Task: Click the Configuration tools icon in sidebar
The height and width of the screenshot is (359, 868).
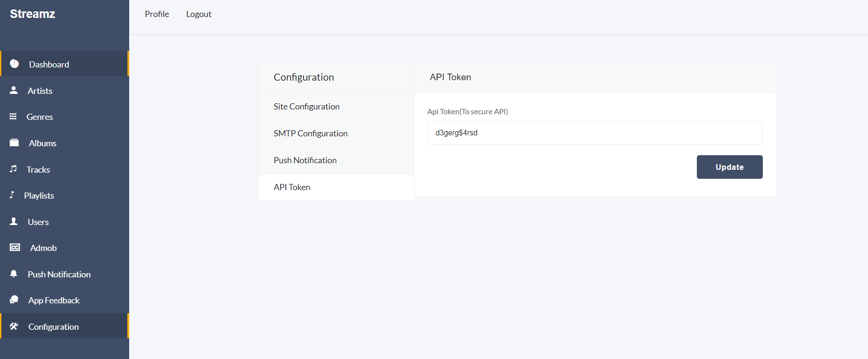Action: [x=14, y=326]
